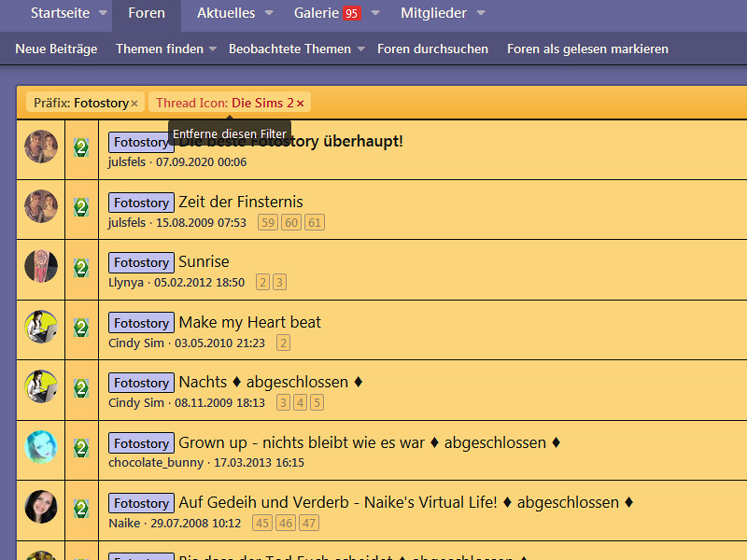Jump to page 60 of Zeit der Finsternis
The image size is (747, 560).
pos(291,222)
